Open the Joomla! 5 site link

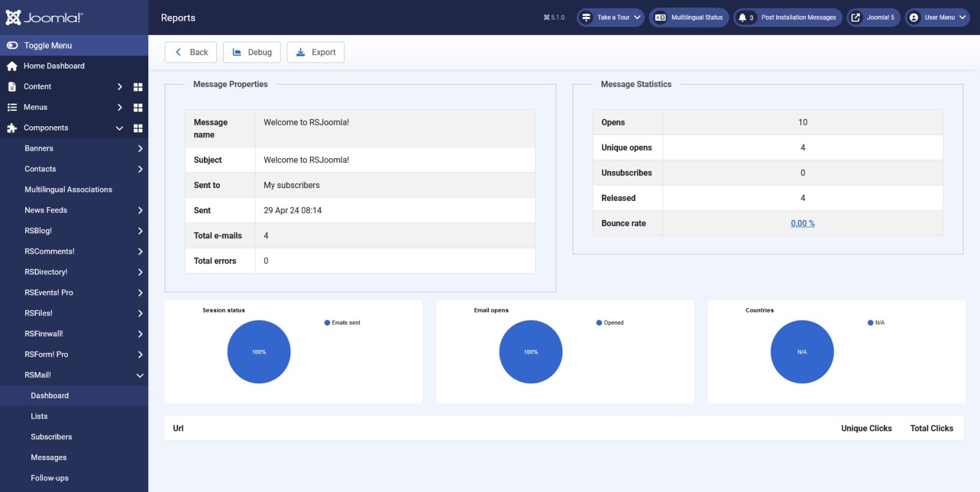coord(873,17)
